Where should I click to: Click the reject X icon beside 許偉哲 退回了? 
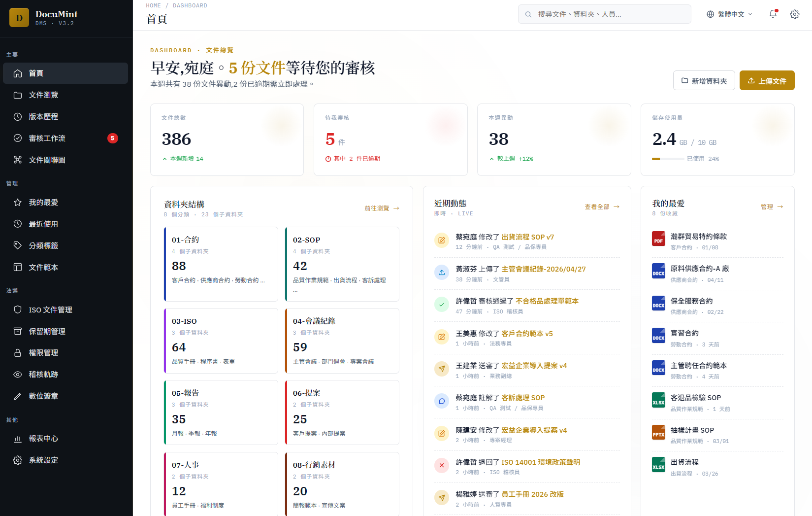pyautogui.click(x=442, y=466)
